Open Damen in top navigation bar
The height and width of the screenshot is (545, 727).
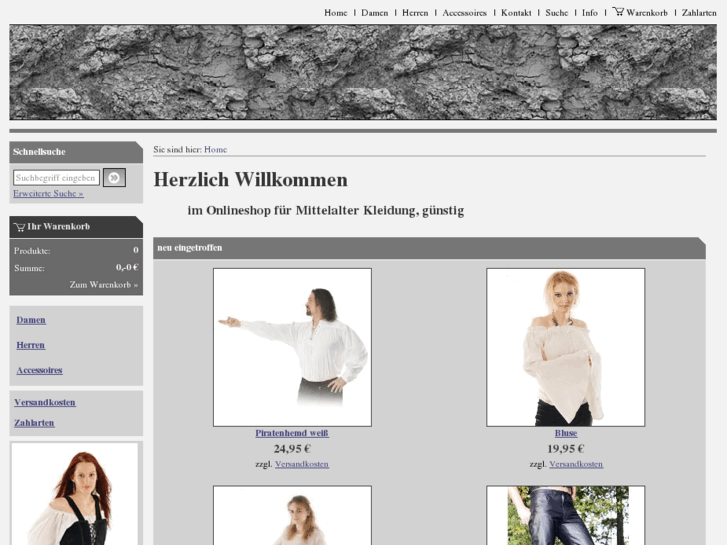click(x=375, y=13)
